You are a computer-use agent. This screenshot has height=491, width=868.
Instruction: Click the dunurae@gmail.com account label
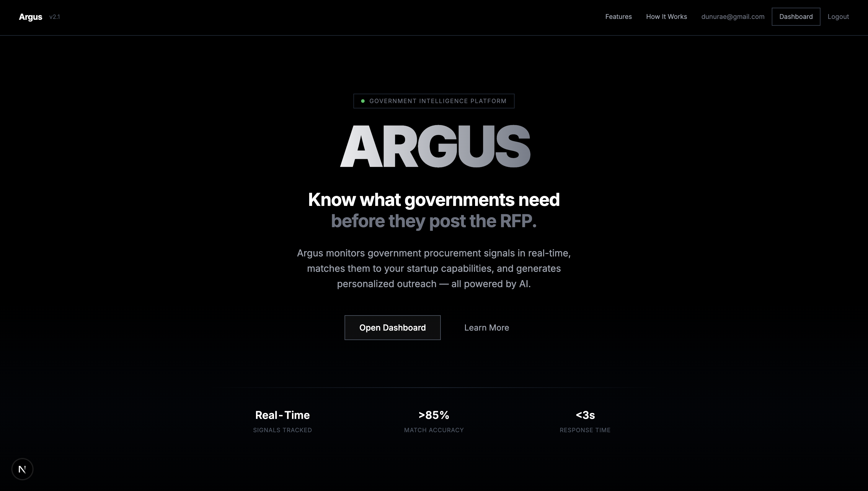732,17
